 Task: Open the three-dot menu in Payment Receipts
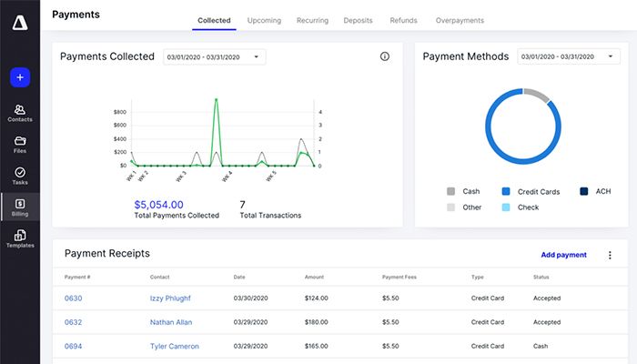pyautogui.click(x=610, y=255)
